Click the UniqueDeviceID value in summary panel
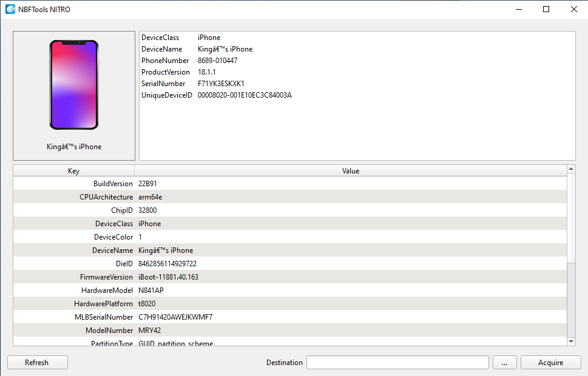Screen dimensions: 588x376 click(245, 95)
